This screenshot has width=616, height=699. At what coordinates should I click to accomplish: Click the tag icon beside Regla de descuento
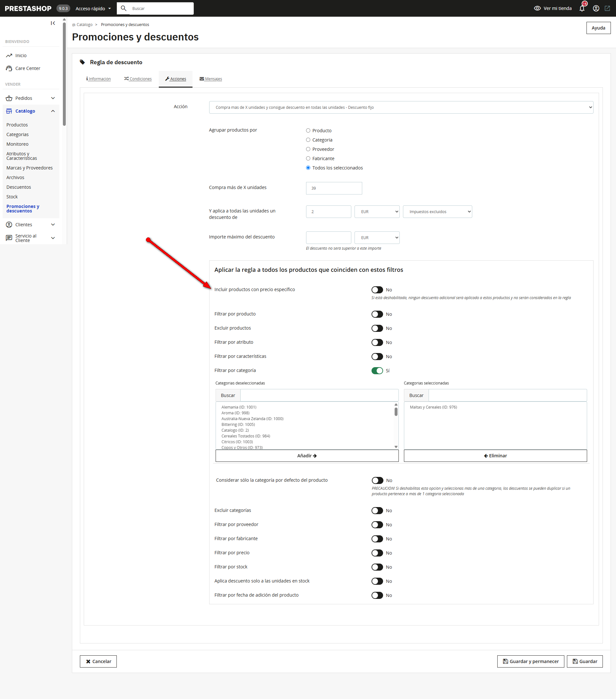pyautogui.click(x=82, y=62)
